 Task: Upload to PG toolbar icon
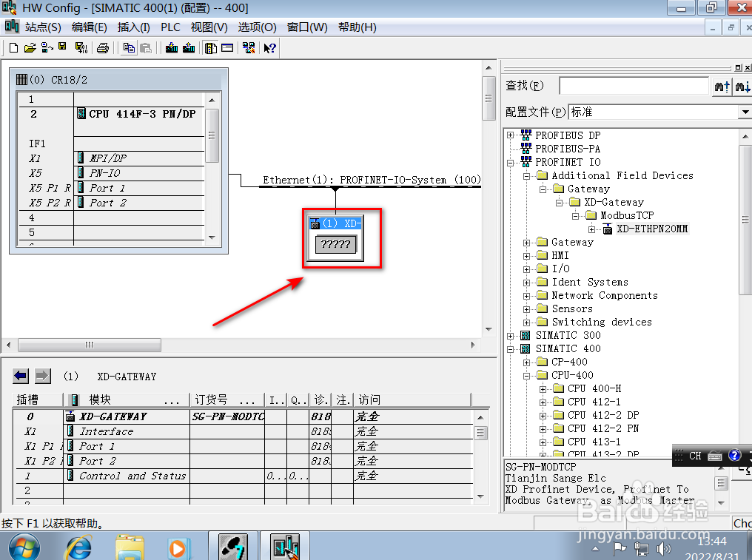coord(189,48)
